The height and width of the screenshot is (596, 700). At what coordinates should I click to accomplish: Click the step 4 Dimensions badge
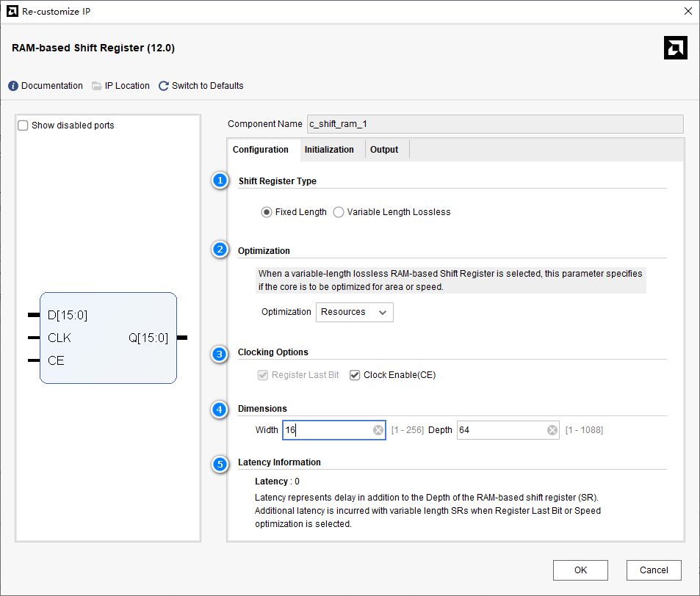pyautogui.click(x=220, y=409)
